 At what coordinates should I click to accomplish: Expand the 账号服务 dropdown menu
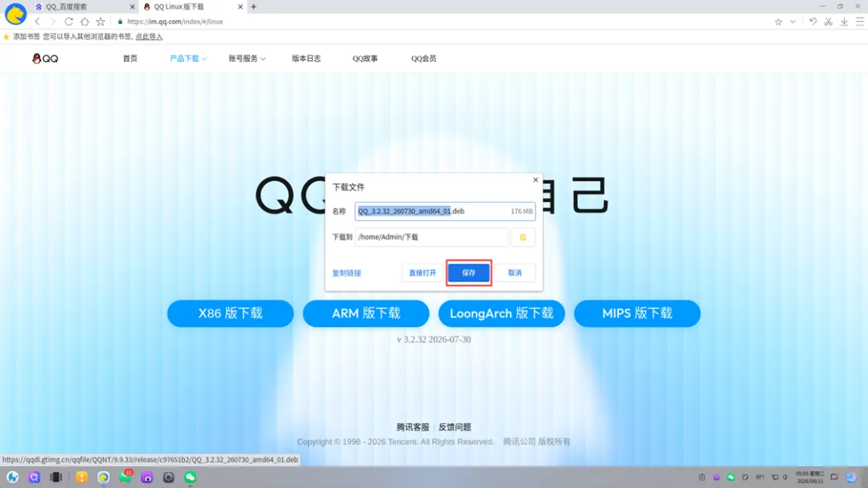(x=247, y=58)
